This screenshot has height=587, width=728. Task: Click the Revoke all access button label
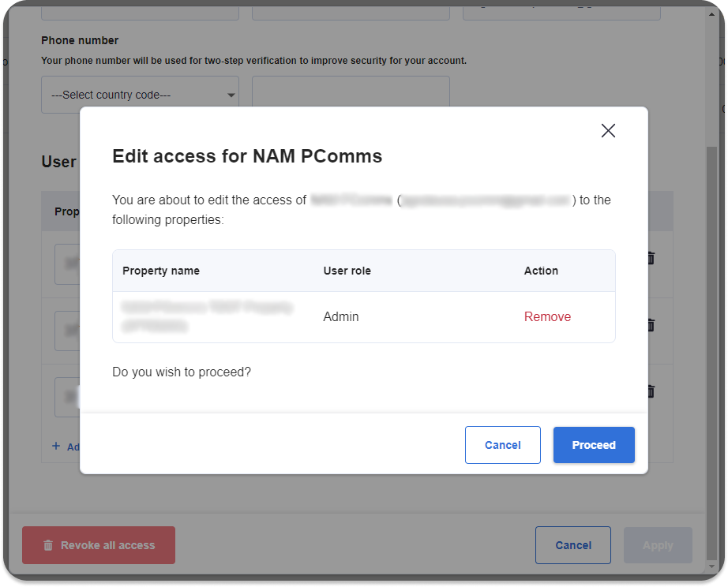click(x=108, y=545)
